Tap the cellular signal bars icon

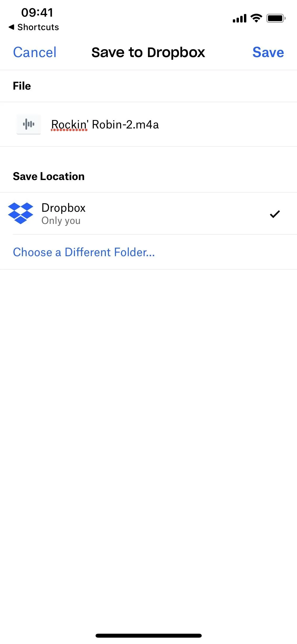point(239,18)
